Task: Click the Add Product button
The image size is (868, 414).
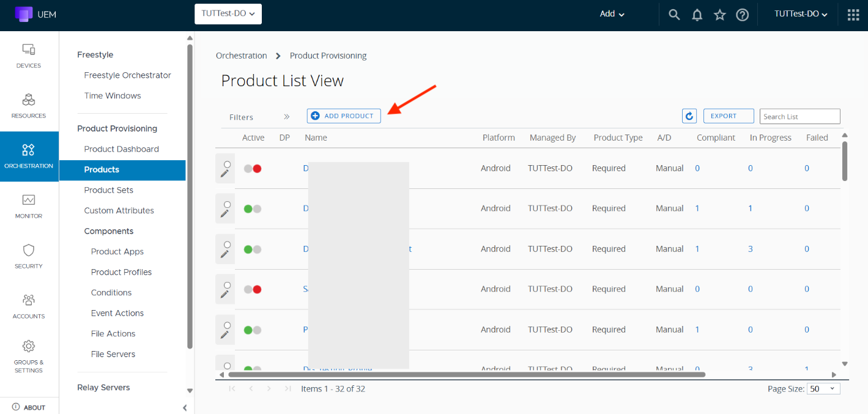Action: pyautogui.click(x=344, y=116)
